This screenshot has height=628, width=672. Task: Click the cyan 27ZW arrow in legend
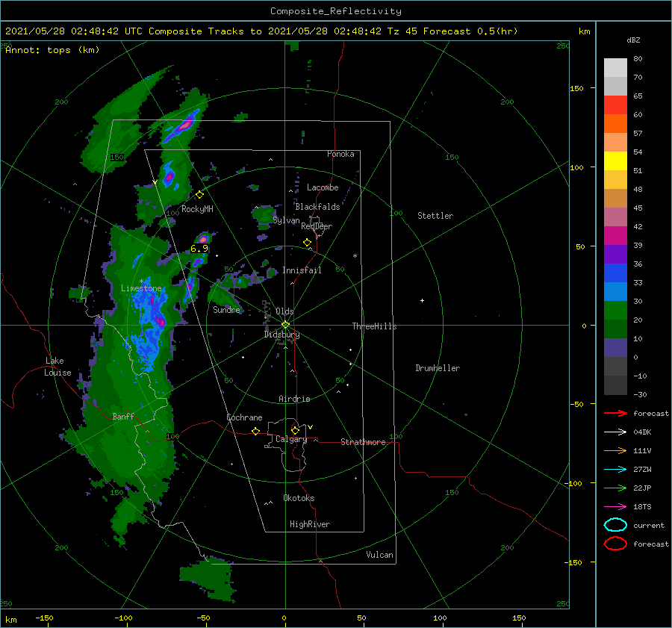(x=615, y=470)
